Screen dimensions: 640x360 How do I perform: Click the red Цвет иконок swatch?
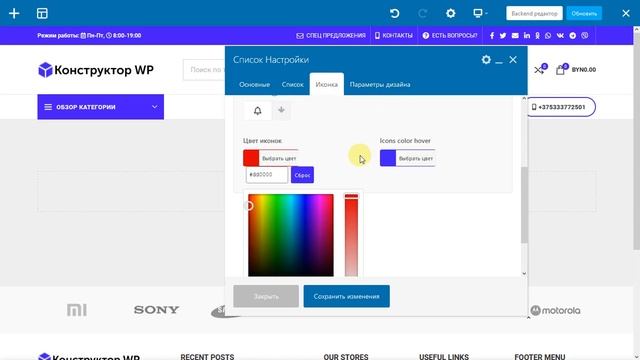251,158
